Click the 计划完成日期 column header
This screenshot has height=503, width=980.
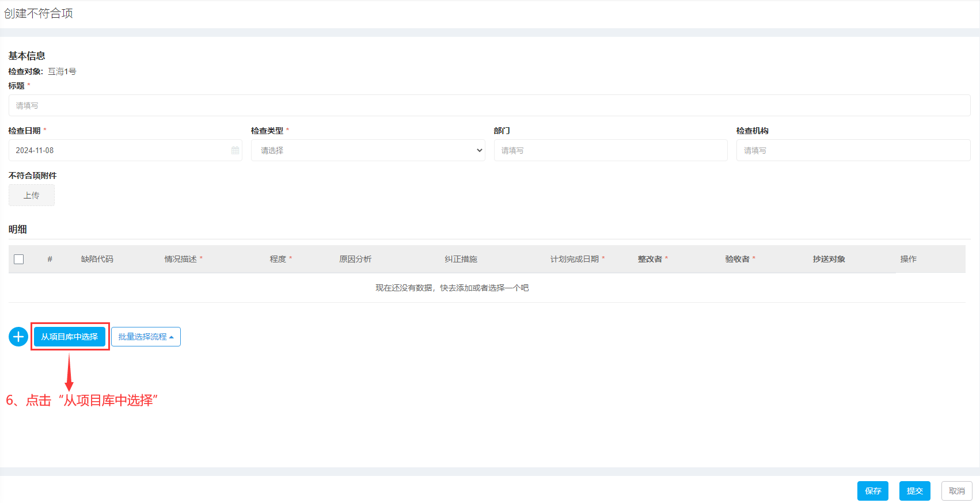click(x=575, y=259)
